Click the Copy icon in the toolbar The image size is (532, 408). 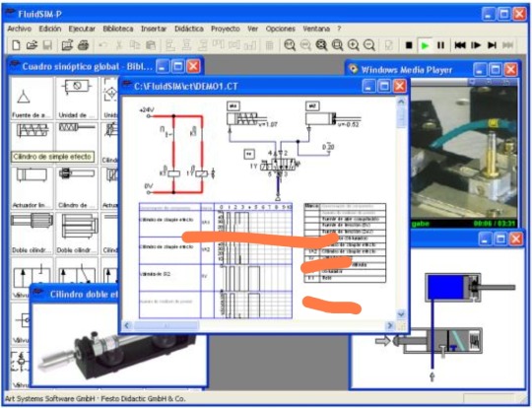pyautogui.click(x=135, y=44)
